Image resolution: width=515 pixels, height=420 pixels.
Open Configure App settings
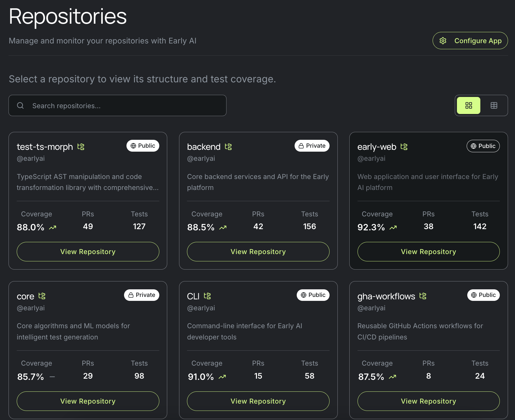[x=470, y=41]
